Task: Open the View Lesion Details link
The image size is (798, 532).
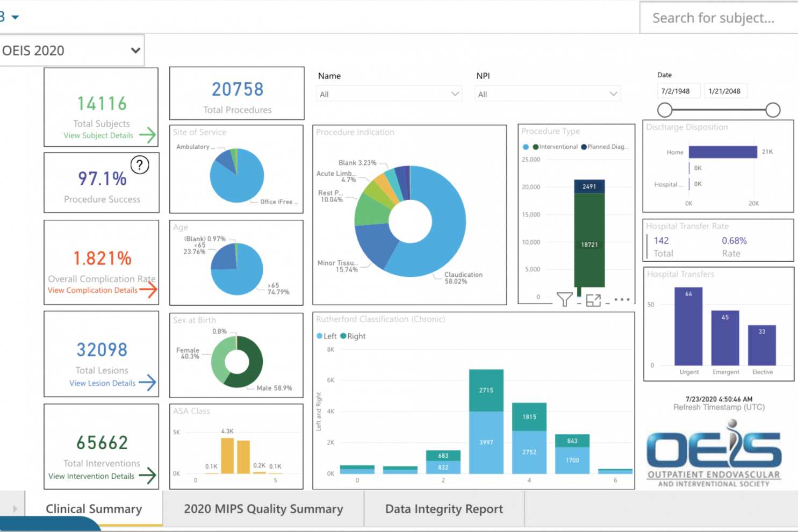Action: 102,383
